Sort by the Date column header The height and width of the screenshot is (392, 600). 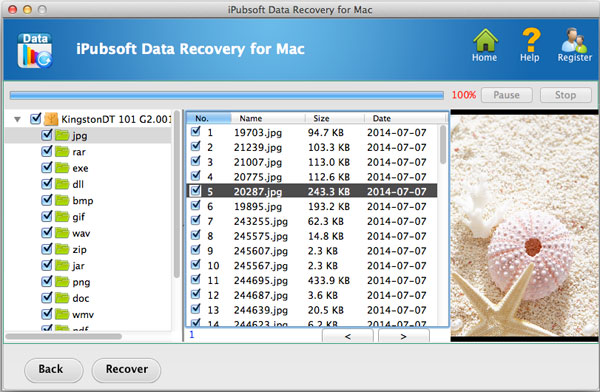405,118
